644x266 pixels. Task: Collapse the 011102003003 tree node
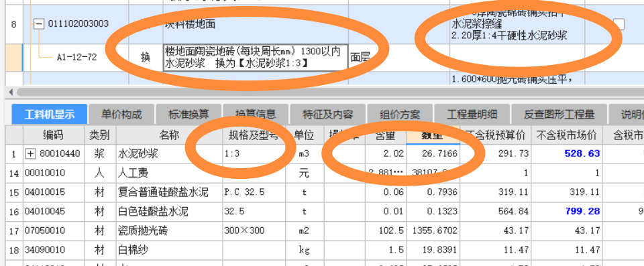point(39,24)
